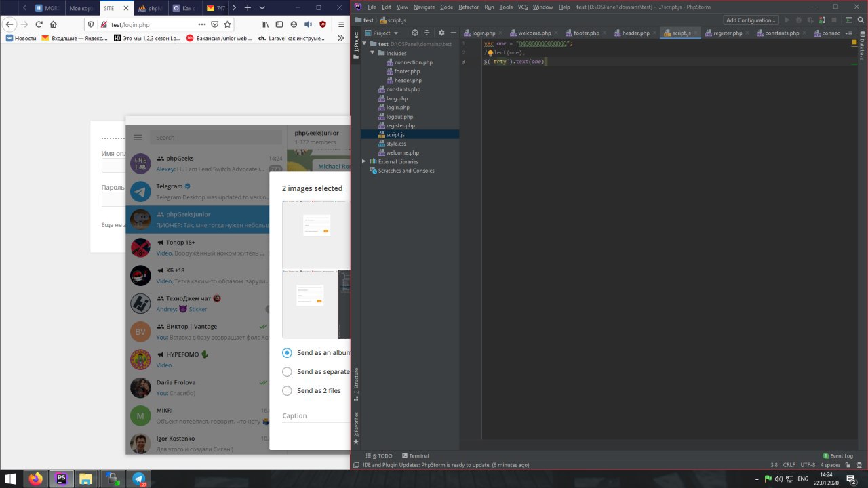This screenshot has width=868, height=488.
Task: Open PhpStorm File menu
Action: [372, 7]
